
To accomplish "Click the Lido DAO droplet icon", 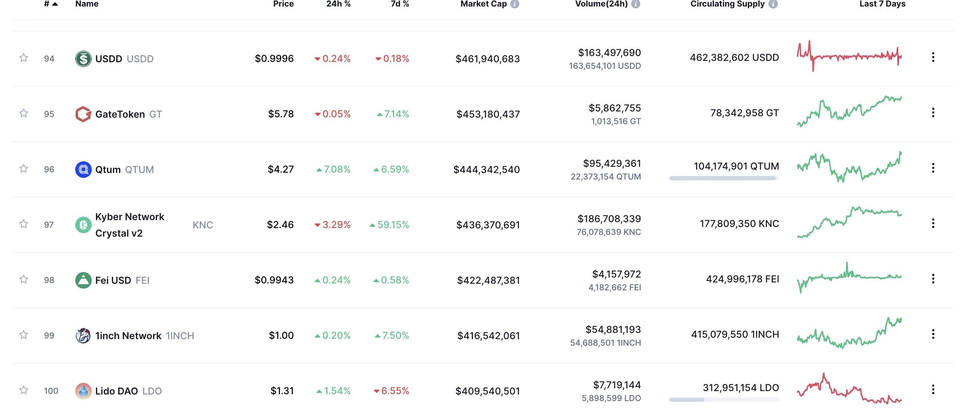I will point(83,391).
